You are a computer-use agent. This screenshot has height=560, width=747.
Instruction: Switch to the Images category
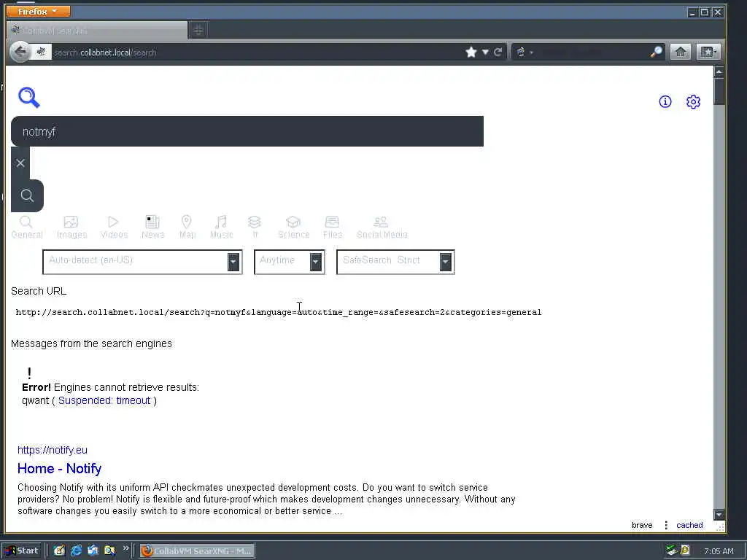(71, 227)
